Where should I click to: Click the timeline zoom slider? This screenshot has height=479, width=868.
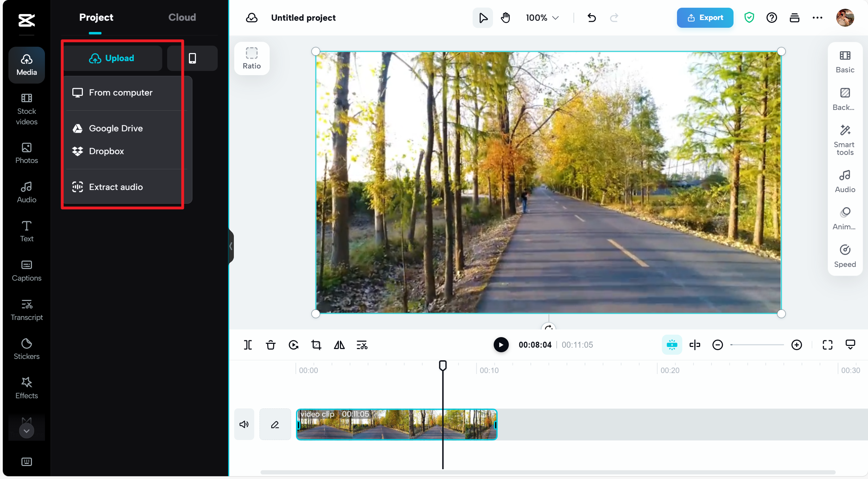(x=757, y=345)
